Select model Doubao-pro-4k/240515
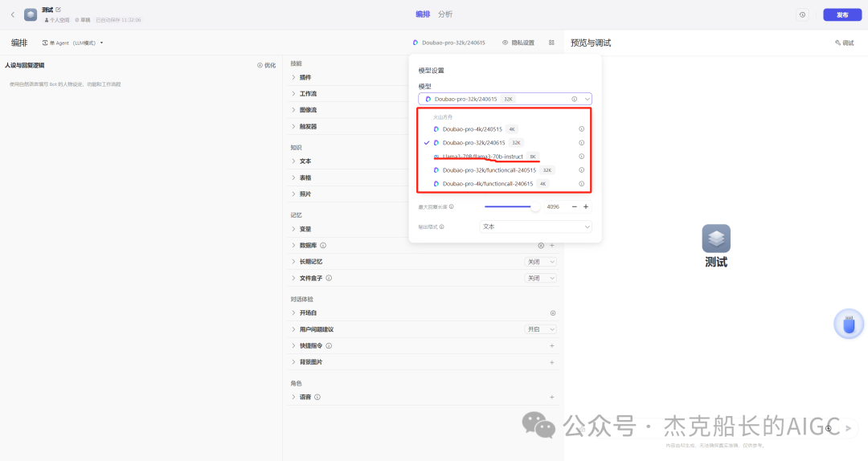 click(505, 129)
